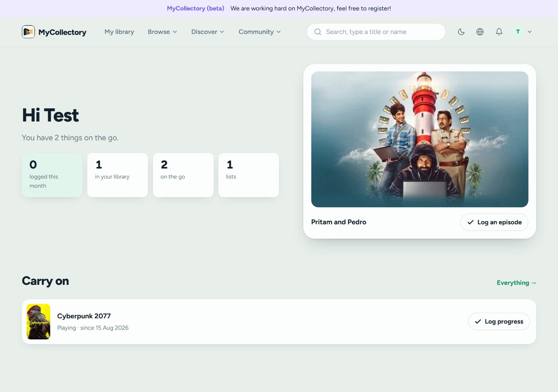Click the T user avatar
Screen dimensions: 558x392
518,32
